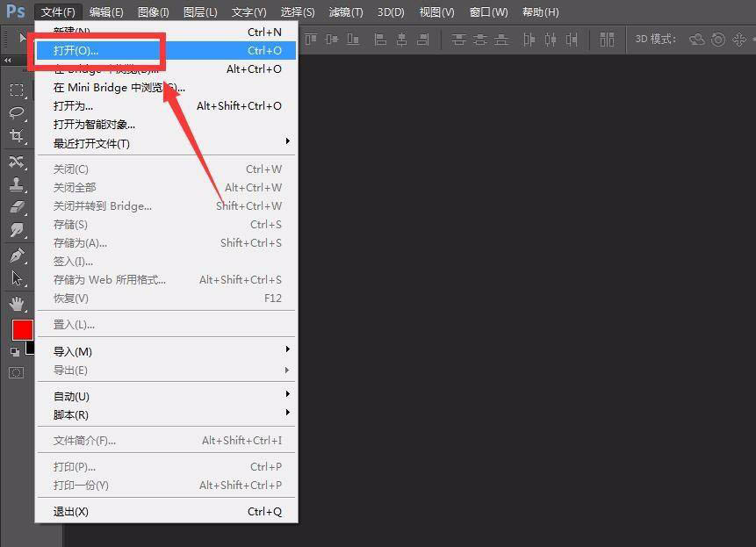The width and height of the screenshot is (756, 547).
Task: Select the Pen tool
Action: pos(15,256)
